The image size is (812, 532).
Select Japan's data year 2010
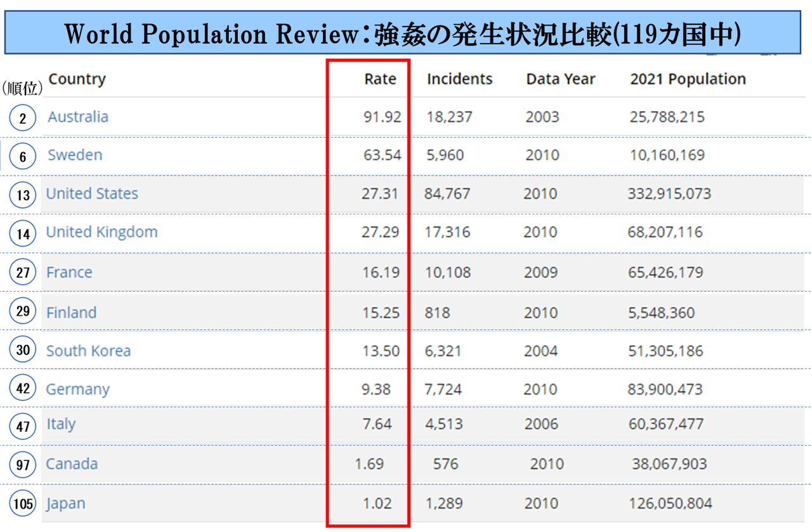(542, 504)
